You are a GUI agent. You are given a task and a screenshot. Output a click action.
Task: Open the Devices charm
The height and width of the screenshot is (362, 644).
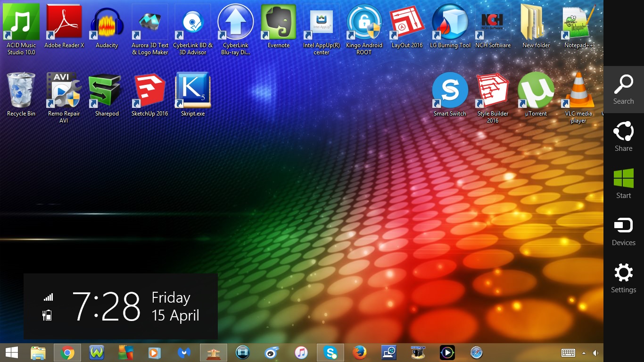(x=623, y=231)
